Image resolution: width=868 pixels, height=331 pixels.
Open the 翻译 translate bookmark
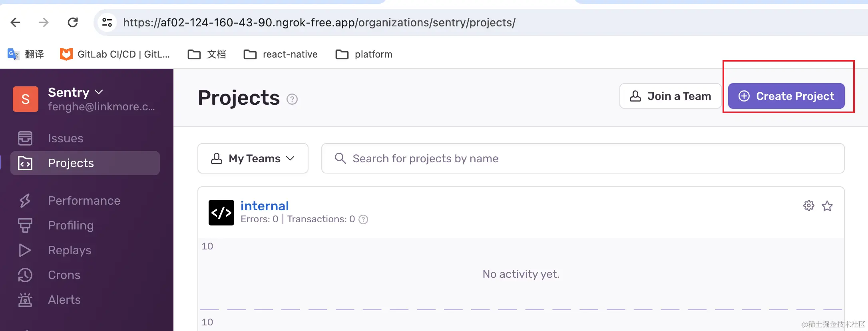tap(26, 54)
